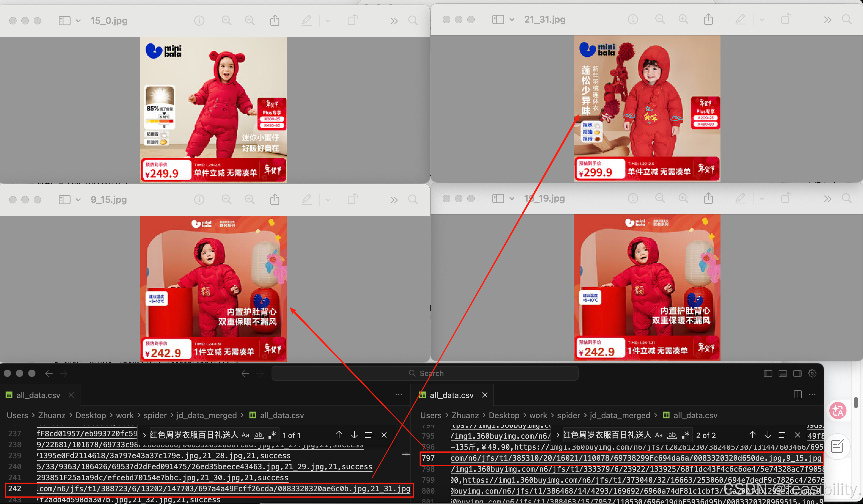Click the 242.9 product image in 9_15.jpg
Image resolution: width=863 pixels, height=504 pixels.
pyautogui.click(x=213, y=288)
